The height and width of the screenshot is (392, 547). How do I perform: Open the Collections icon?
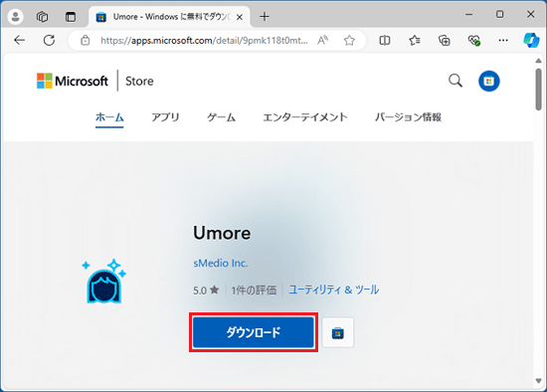coord(445,41)
